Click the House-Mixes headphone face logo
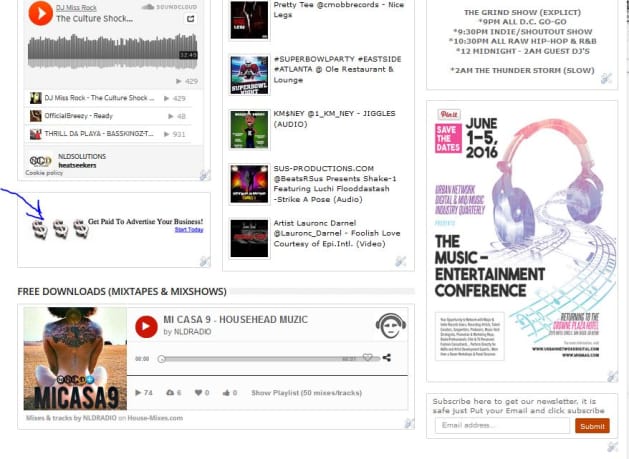Viewport: 629px width, 459px height. click(390, 325)
